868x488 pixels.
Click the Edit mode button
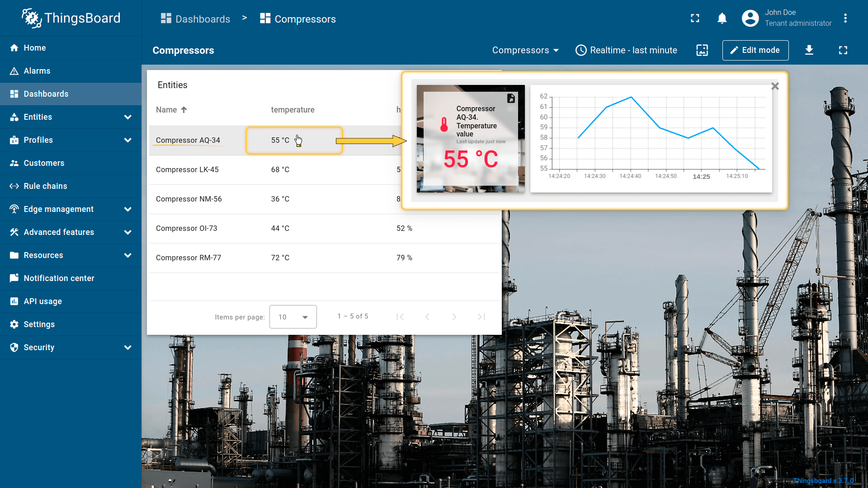[x=755, y=50]
